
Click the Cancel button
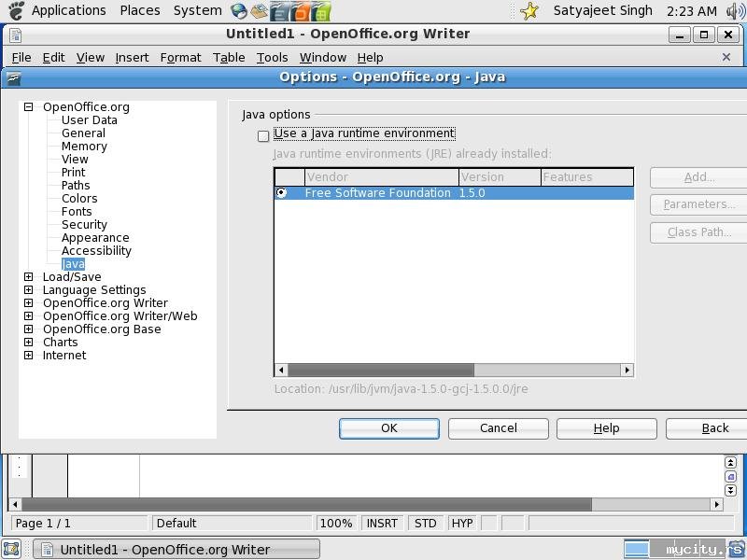tap(499, 428)
